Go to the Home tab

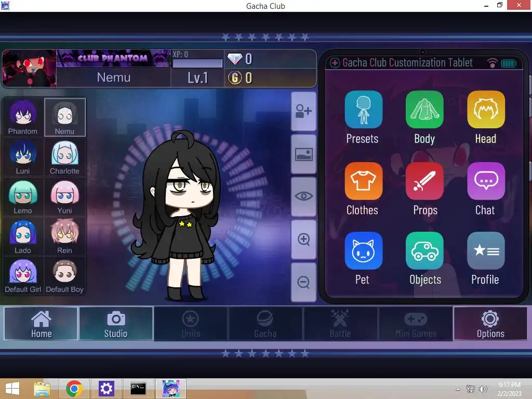(x=41, y=324)
